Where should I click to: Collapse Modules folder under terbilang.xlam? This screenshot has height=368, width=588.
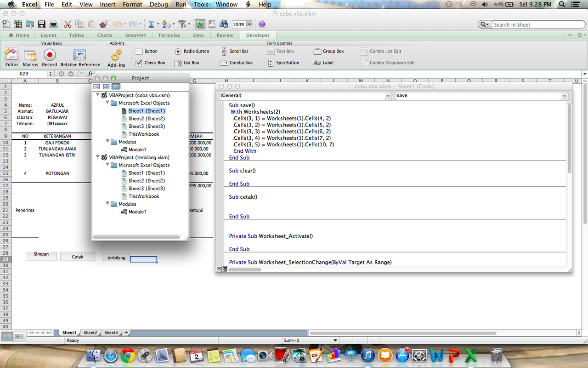click(107, 204)
